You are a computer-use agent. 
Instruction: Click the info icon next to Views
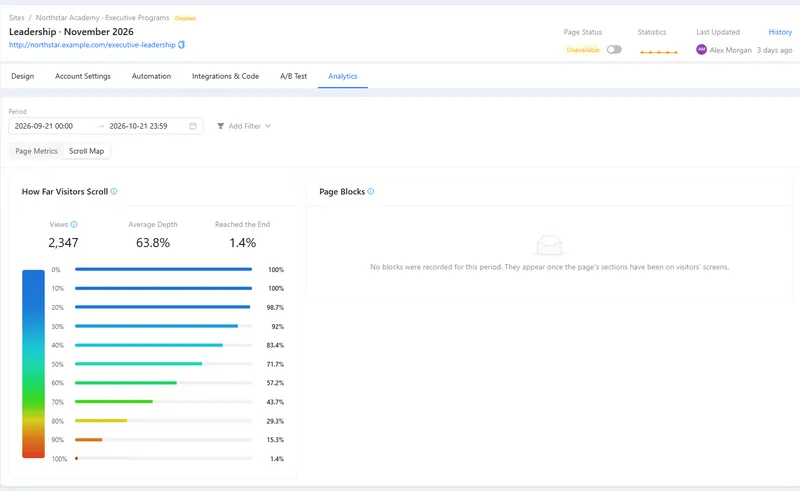[74, 224]
